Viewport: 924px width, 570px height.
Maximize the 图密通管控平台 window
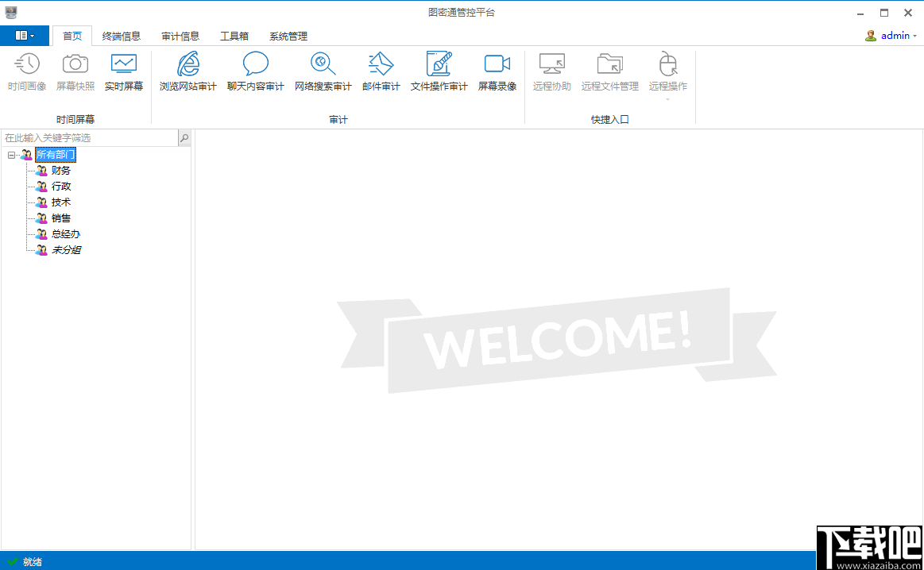coord(884,13)
